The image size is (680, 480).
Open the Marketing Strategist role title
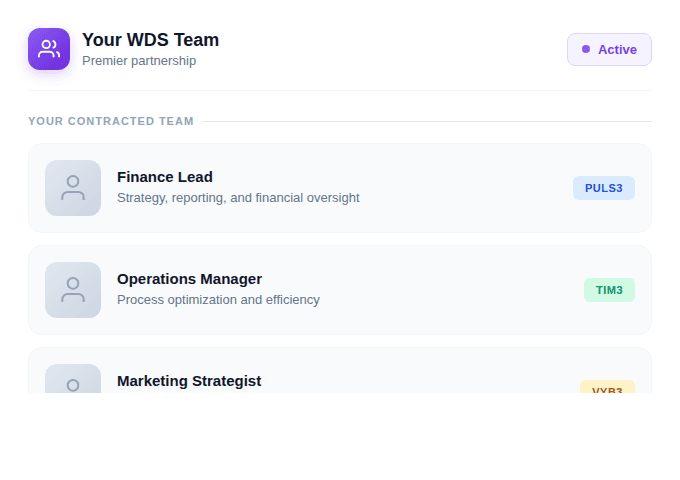(189, 381)
